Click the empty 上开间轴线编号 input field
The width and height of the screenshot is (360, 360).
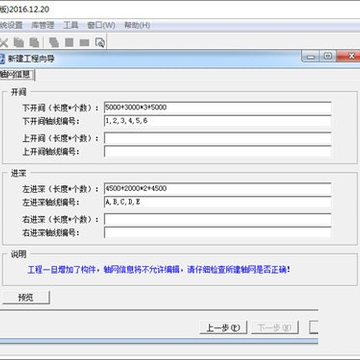(x=217, y=151)
